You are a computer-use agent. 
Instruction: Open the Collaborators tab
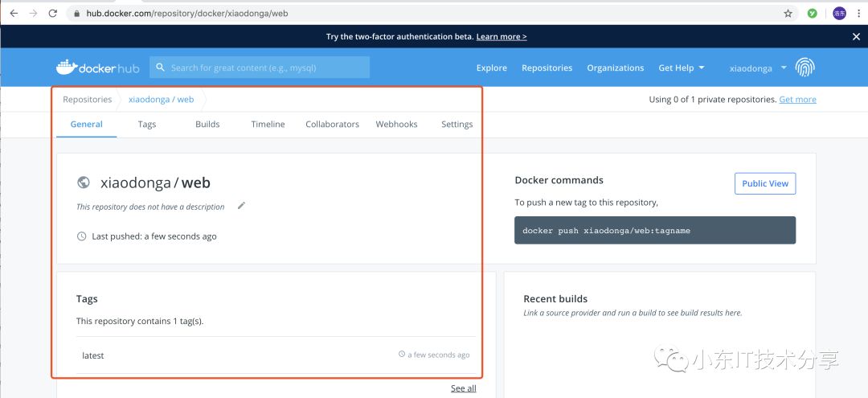pos(332,124)
